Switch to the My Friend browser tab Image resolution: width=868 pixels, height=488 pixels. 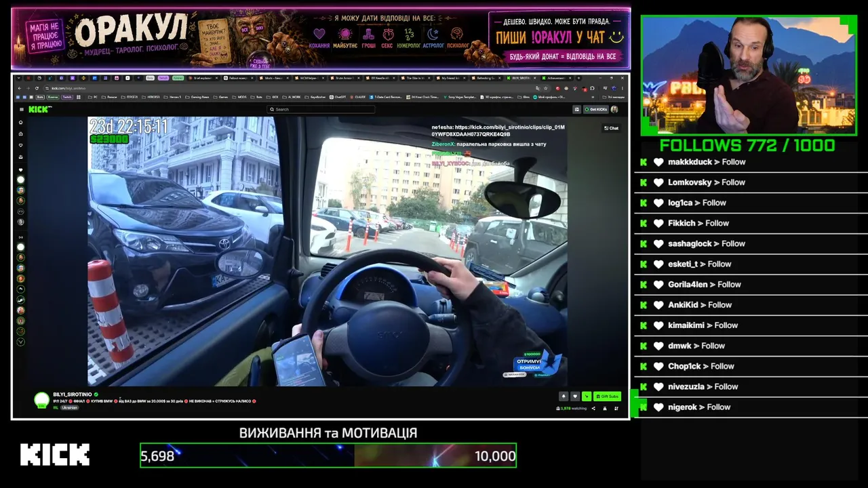click(452, 78)
